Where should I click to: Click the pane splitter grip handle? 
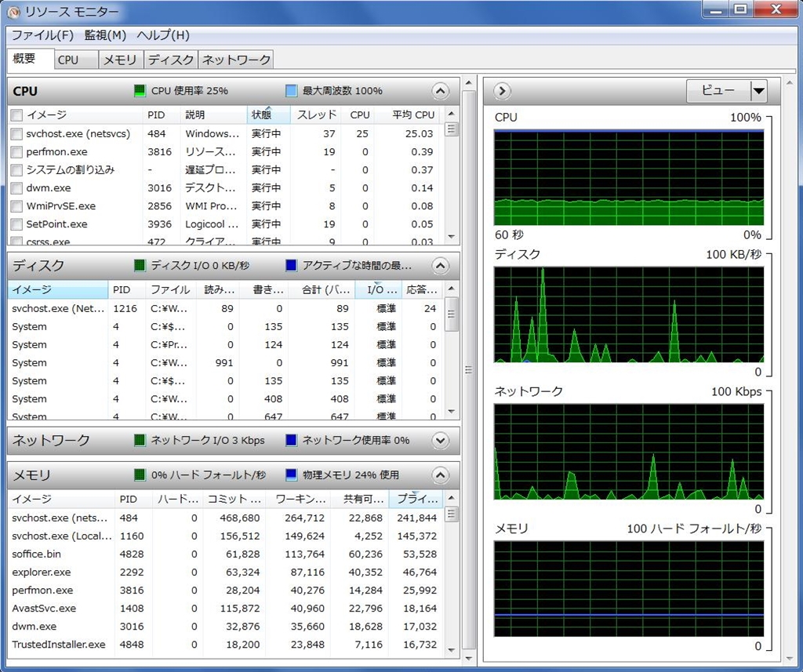point(469,370)
